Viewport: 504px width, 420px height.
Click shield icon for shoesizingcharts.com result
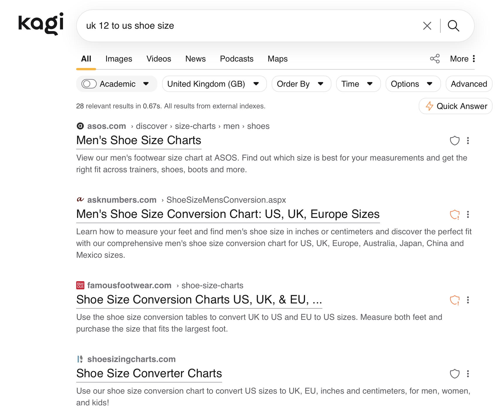454,374
